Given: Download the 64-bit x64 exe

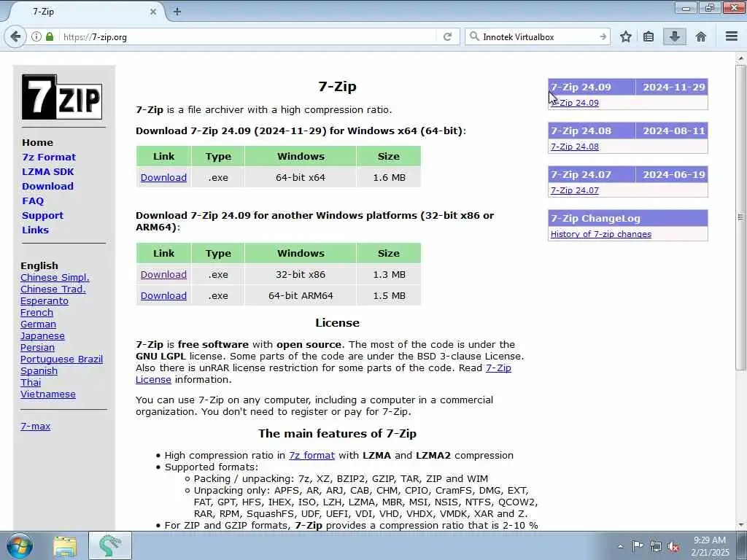Looking at the screenshot, I should (x=163, y=178).
